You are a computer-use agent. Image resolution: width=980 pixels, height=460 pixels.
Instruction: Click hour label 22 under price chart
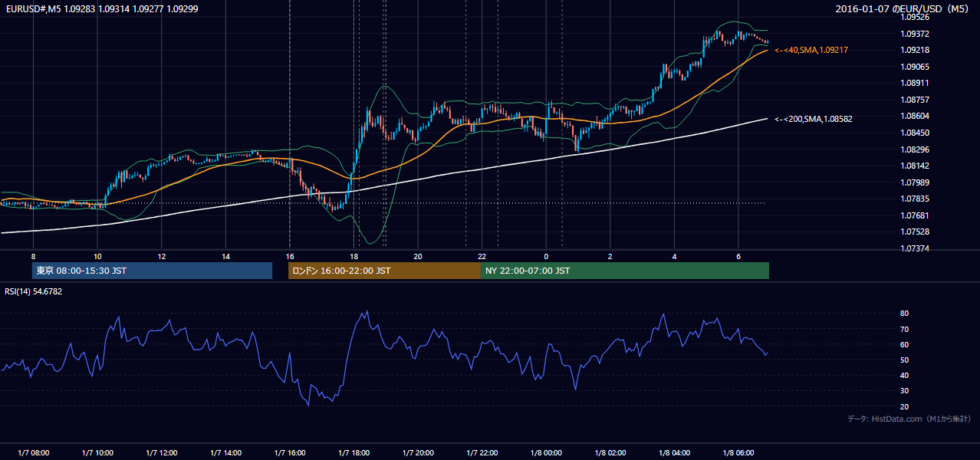click(x=482, y=256)
